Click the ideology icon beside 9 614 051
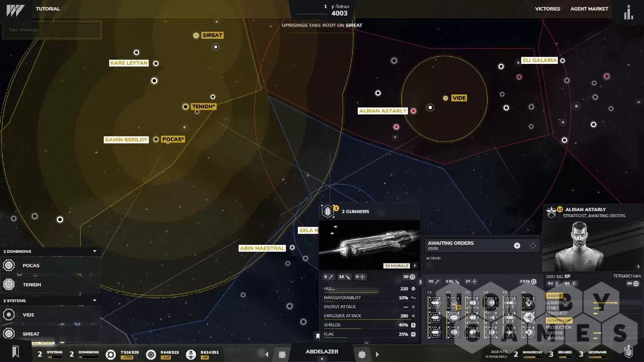Image resolution: width=644 pixels, height=362 pixels. coord(191,354)
